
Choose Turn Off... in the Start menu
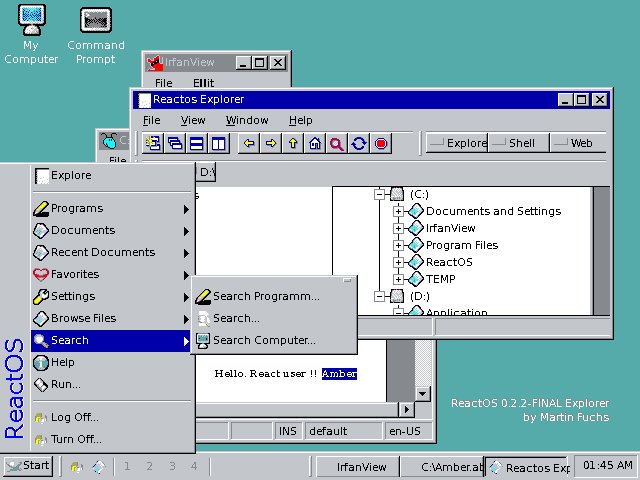[111, 440]
